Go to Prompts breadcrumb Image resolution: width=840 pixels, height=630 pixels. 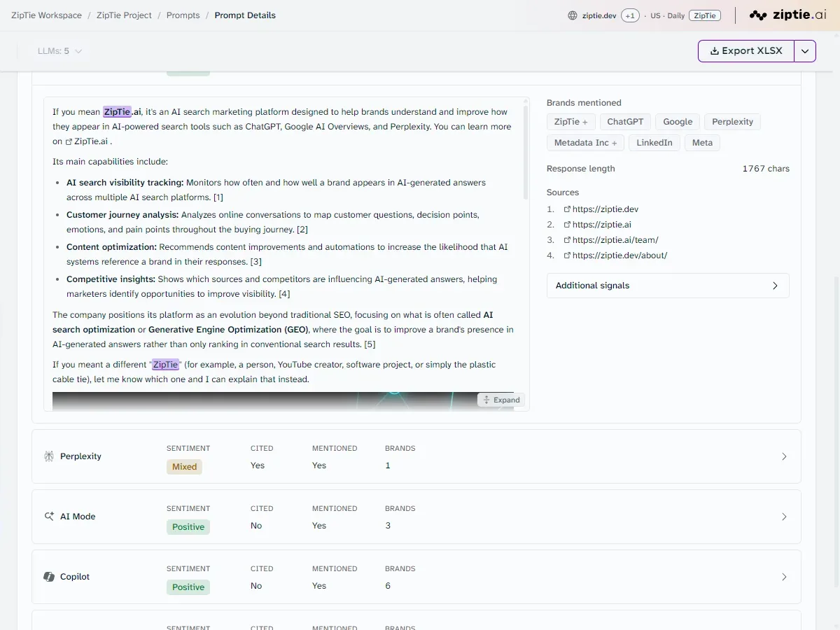(x=183, y=15)
